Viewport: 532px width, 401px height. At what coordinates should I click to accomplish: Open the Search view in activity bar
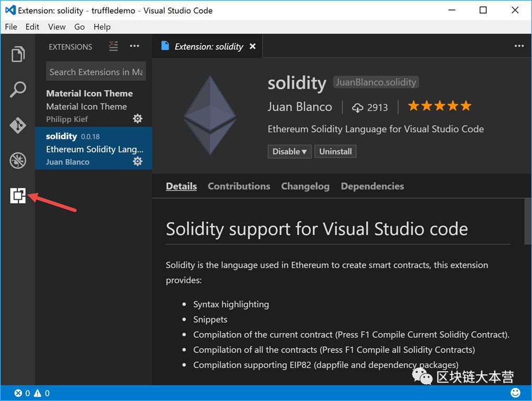[18, 90]
